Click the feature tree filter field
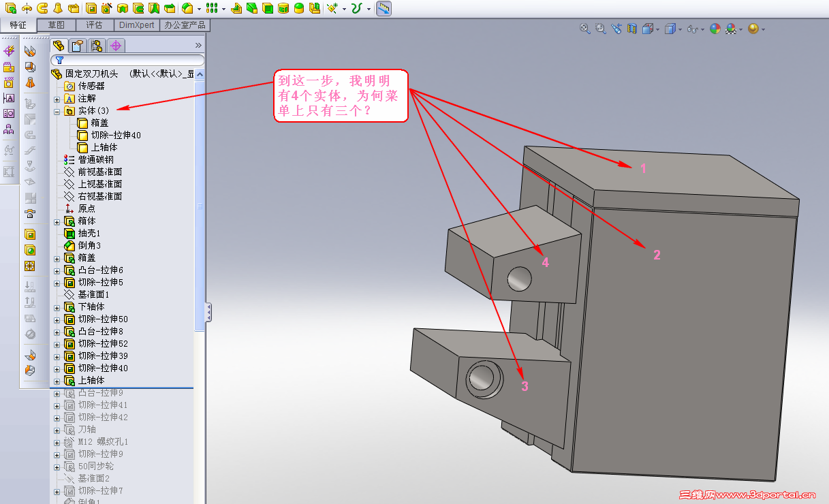The width and height of the screenshot is (829, 504). 127,60
